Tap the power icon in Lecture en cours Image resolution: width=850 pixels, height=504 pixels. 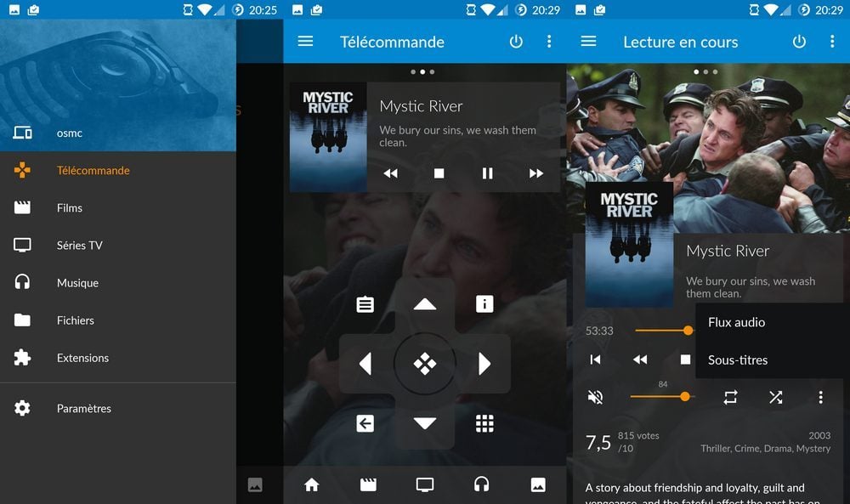(x=799, y=41)
